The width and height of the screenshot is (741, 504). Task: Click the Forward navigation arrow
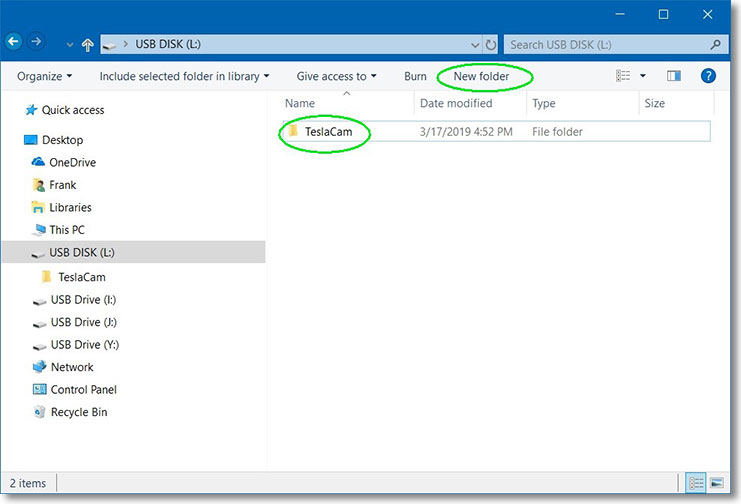37,43
